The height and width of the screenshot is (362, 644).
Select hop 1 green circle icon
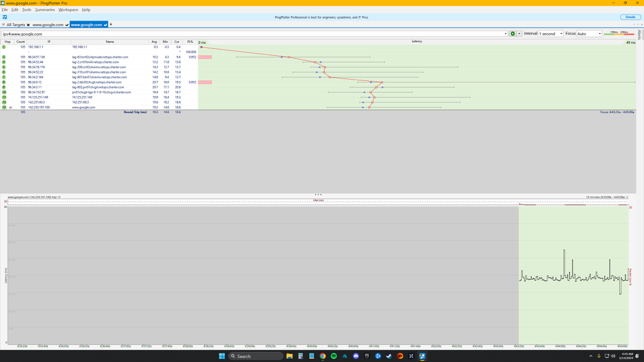(4, 47)
